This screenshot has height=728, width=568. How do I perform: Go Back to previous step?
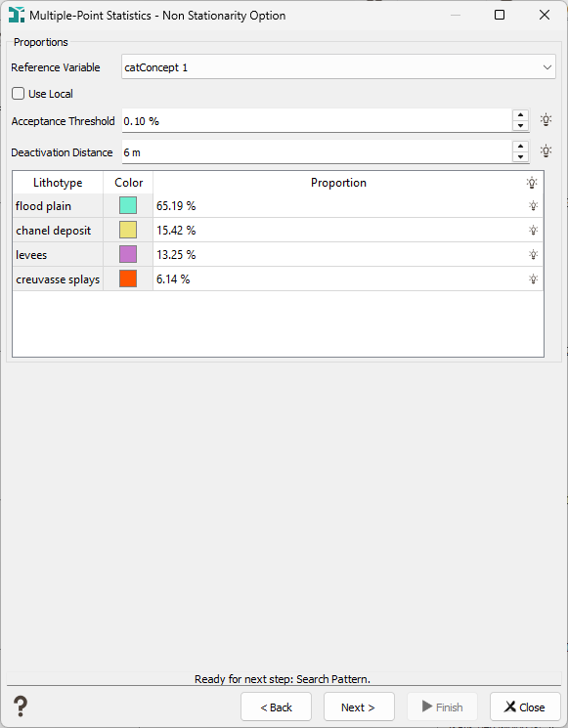pyautogui.click(x=276, y=707)
